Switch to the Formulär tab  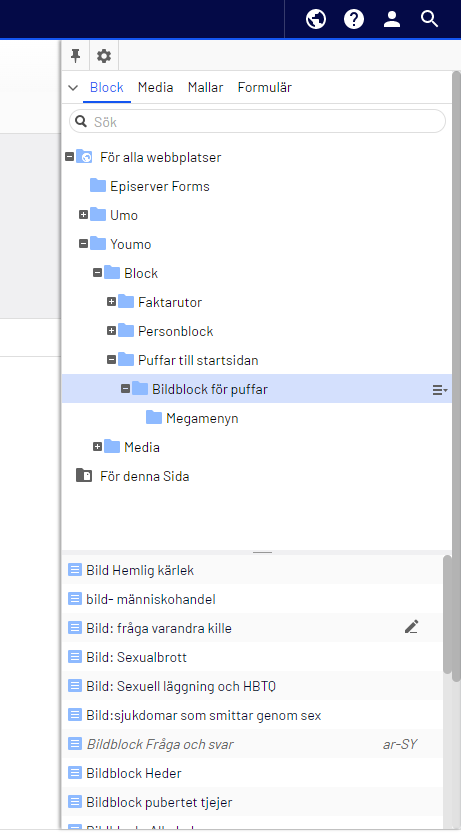tap(264, 87)
